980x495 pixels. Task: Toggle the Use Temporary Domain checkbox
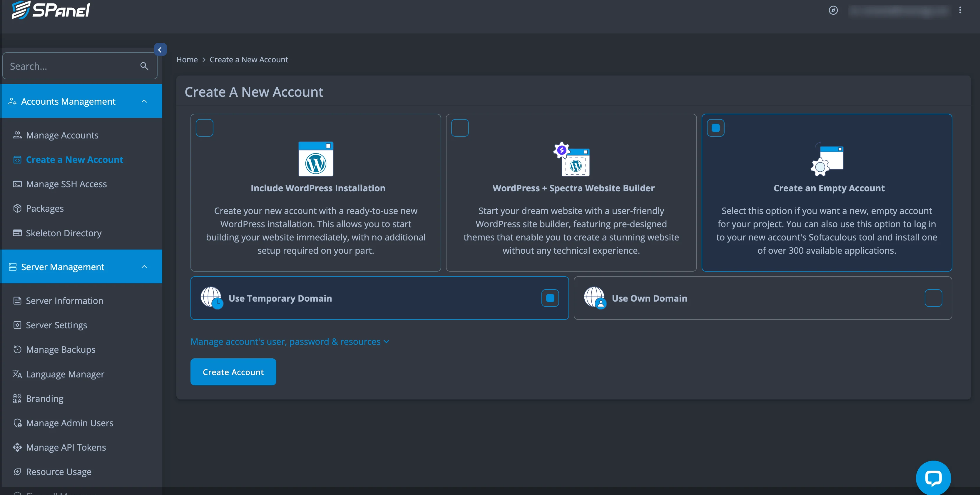tap(550, 298)
